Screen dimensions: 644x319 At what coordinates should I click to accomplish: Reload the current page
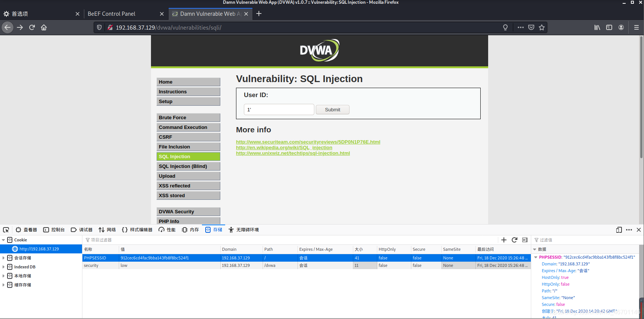click(32, 27)
